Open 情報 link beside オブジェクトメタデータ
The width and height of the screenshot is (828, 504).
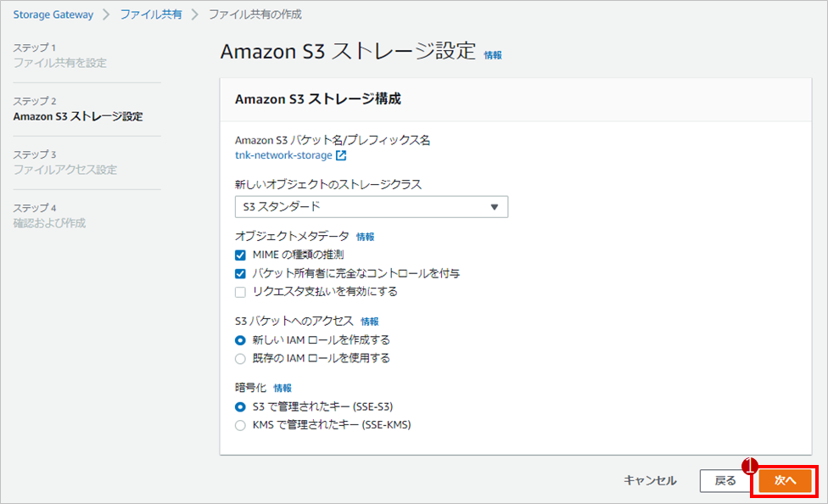tap(365, 237)
